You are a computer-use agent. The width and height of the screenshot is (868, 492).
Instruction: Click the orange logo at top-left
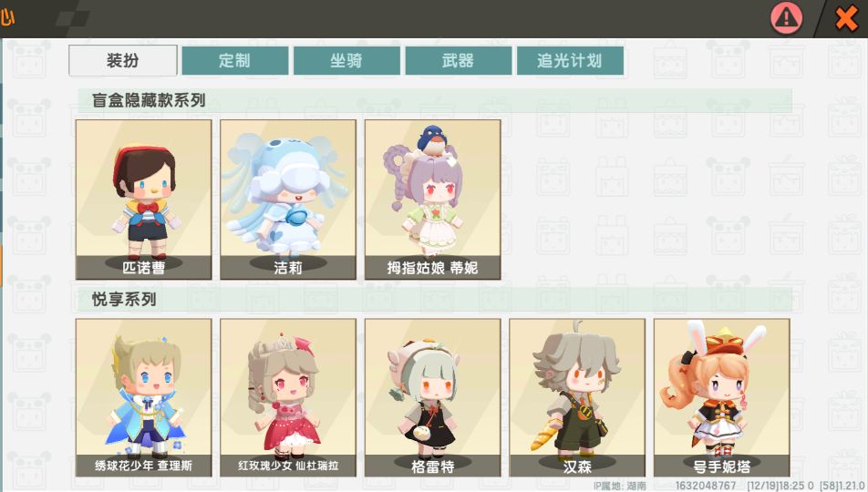click(x=7, y=17)
